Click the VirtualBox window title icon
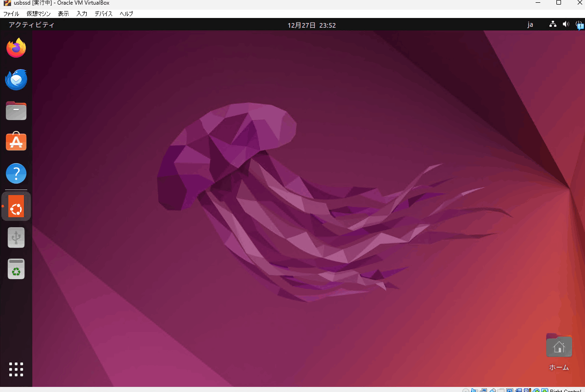Image resolution: width=585 pixels, height=392 pixels. pos(7,3)
